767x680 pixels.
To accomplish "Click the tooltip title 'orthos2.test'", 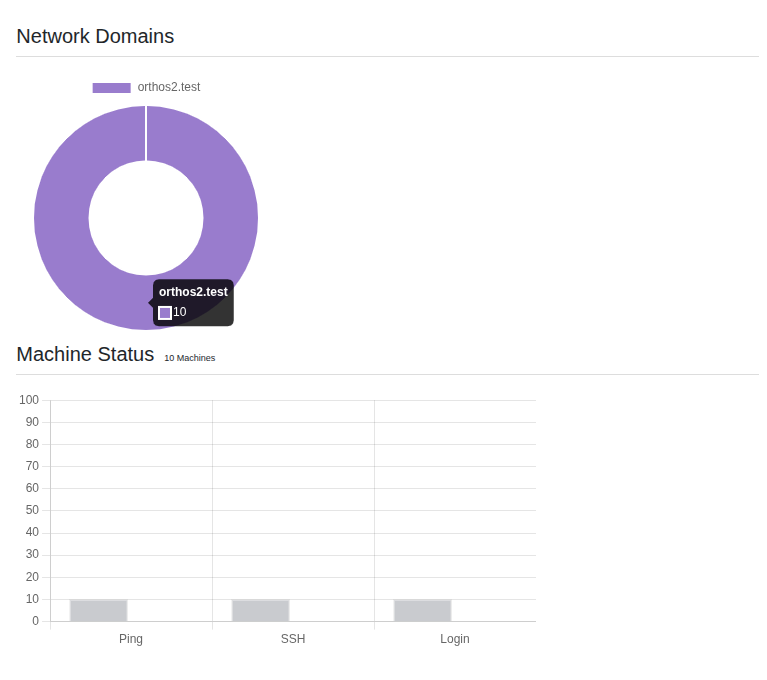I will [193, 292].
